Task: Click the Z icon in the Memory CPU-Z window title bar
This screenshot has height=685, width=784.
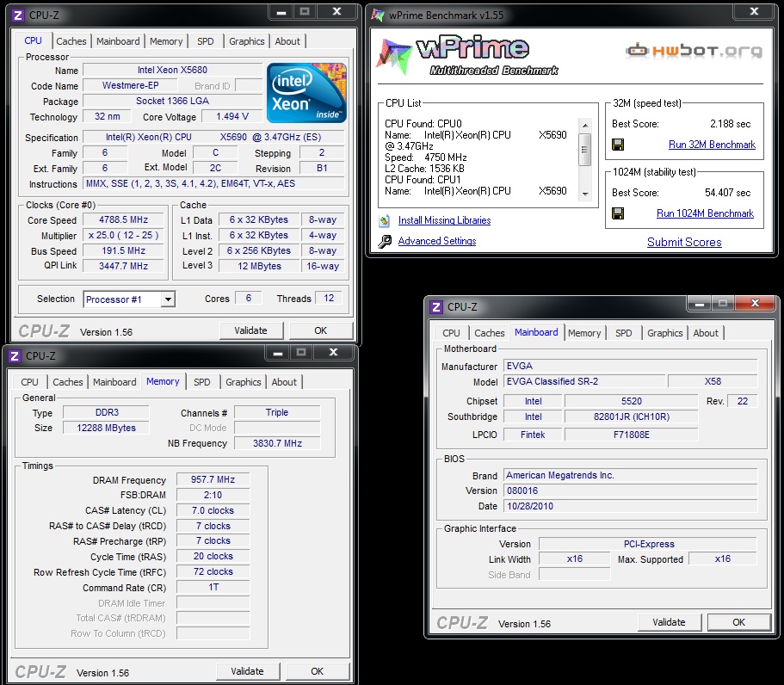Action: [x=15, y=356]
